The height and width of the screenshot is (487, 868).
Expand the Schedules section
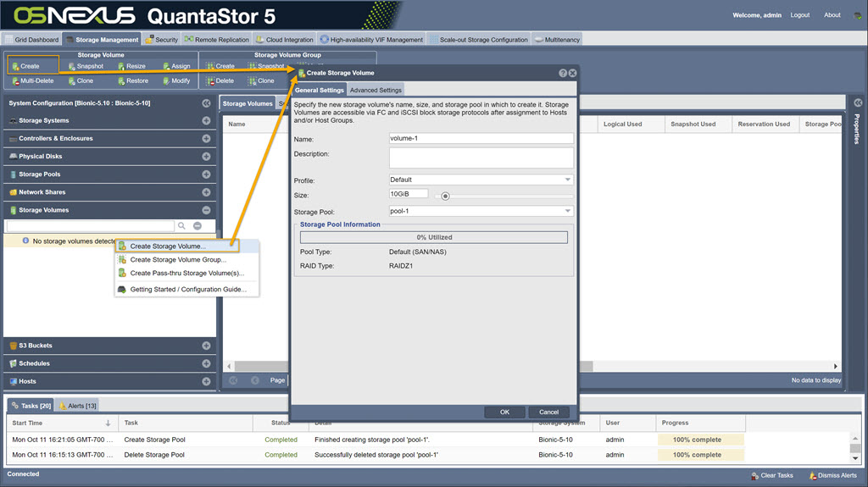[206, 363]
